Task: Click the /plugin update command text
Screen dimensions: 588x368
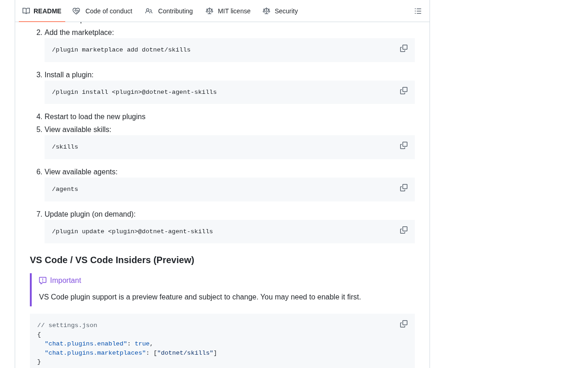Action: pos(132,232)
